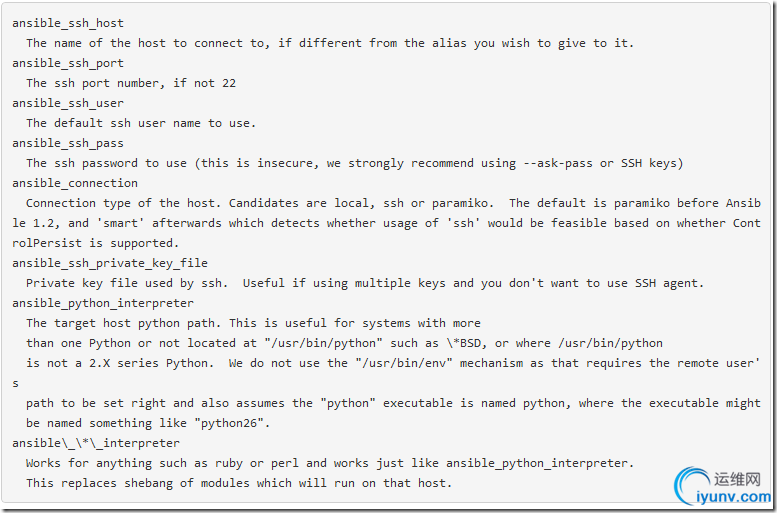Click the line "Works for anything such as ruby"
Viewport: 777px width, 513px height.
click(330, 463)
